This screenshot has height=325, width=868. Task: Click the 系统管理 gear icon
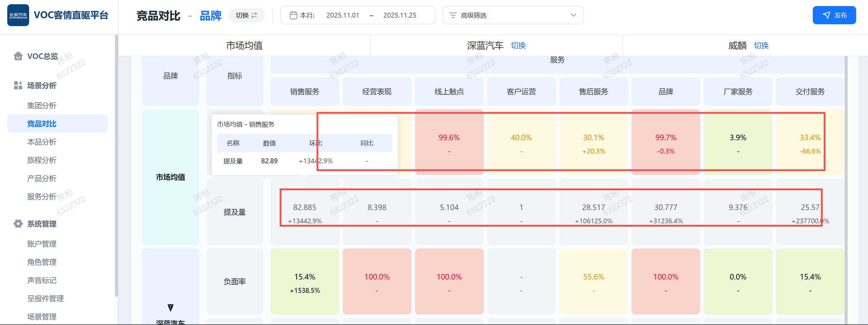coord(18,224)
